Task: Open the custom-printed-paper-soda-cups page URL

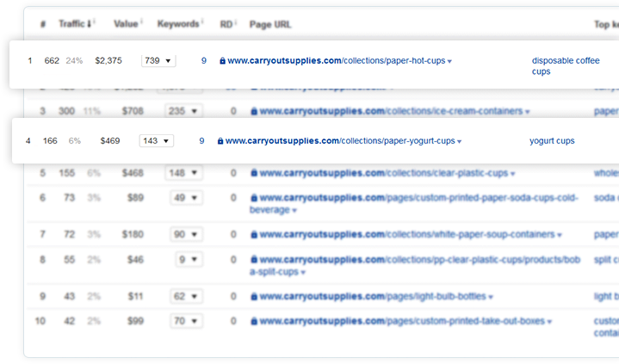Action: tap(414, 204)
